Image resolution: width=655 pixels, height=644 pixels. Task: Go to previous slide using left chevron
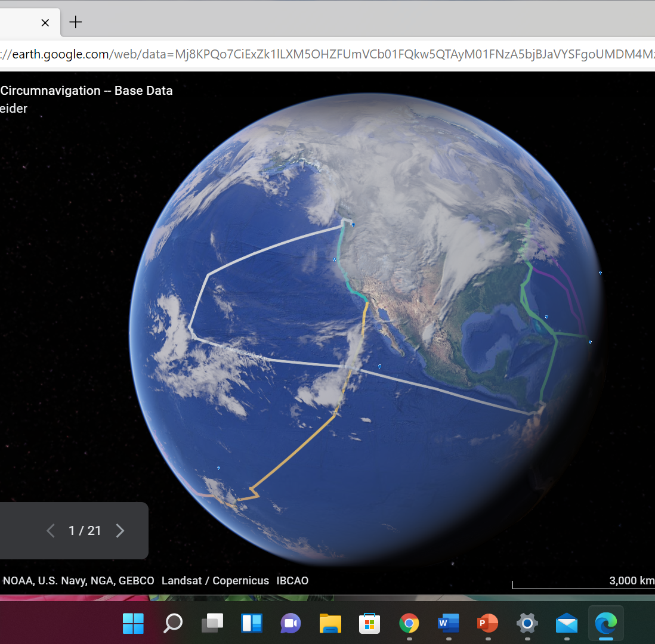[51, 531]
